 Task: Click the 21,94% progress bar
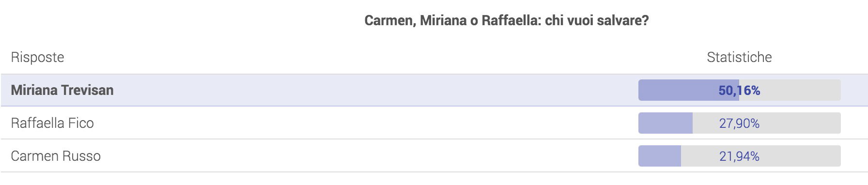tap(739, 156)
